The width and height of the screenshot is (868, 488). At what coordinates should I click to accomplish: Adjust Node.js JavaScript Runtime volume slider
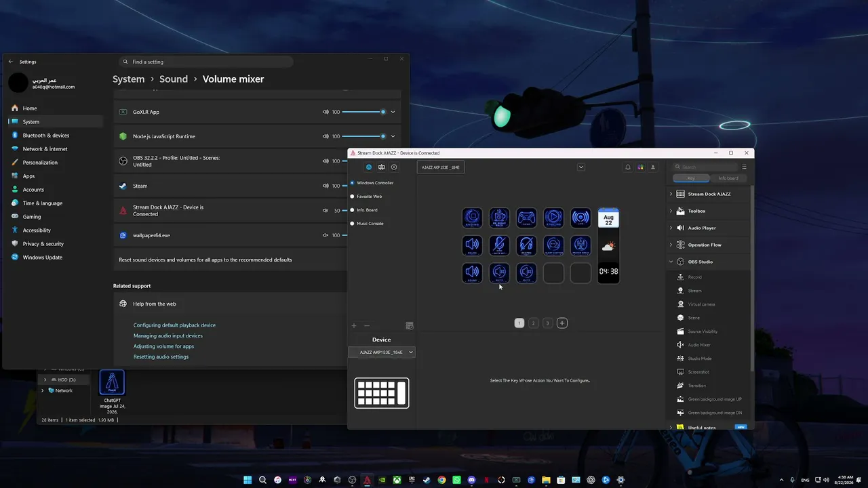[x=365, y=136]
